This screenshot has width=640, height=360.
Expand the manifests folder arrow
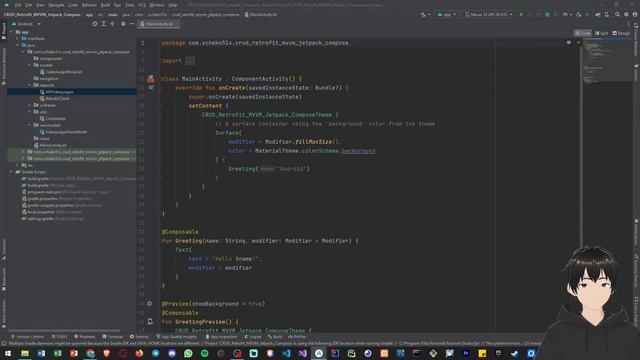[18, 38]
